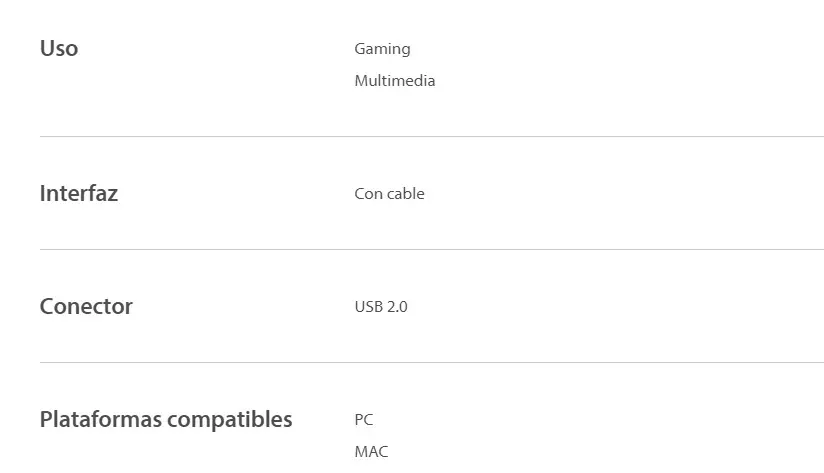Click the word "Con" in the Interfaz value

point(368,194)
